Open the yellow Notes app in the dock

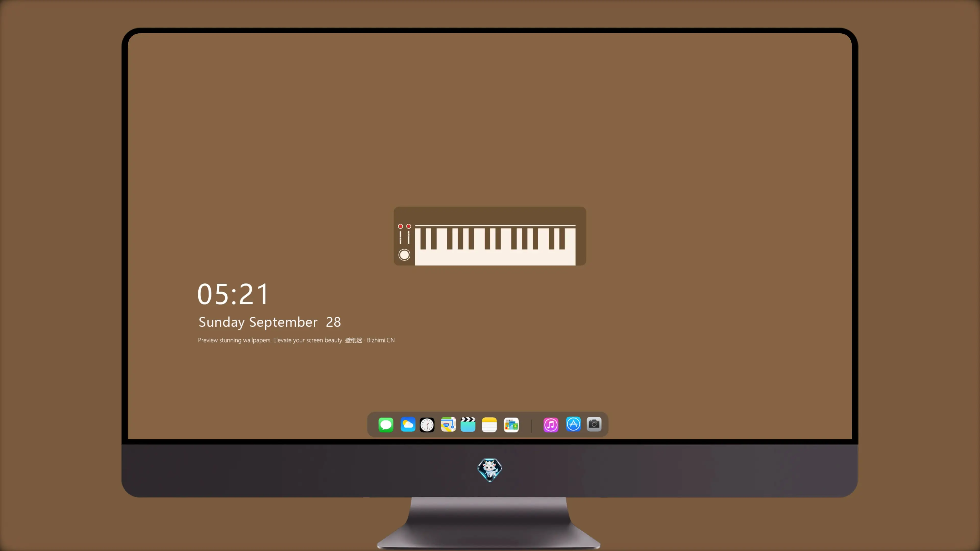click(489, 425)
